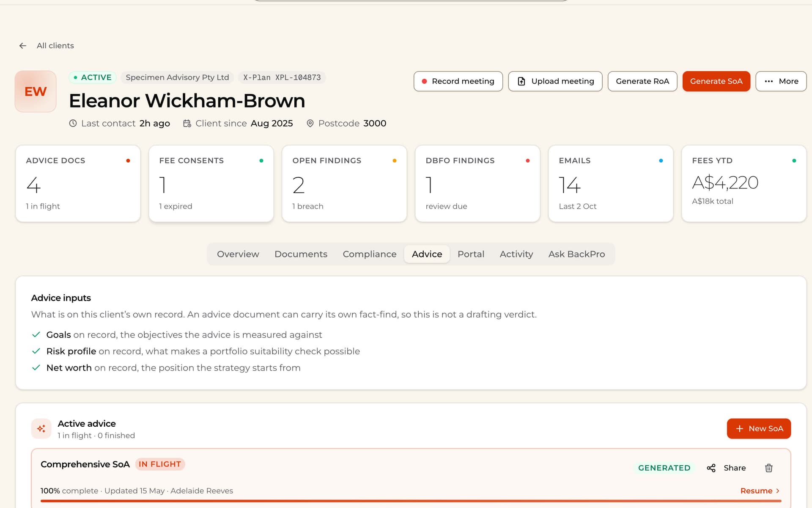This screenshot has height=508, width=812.
Task: Open the Ask BackPro tab
Action: [576, 254]
